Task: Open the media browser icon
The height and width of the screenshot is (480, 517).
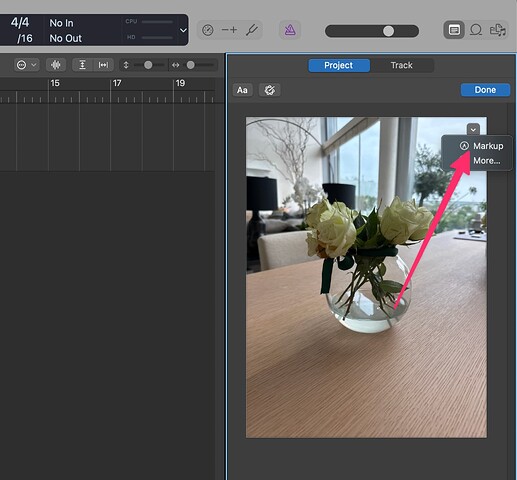Action: [497, 30]
